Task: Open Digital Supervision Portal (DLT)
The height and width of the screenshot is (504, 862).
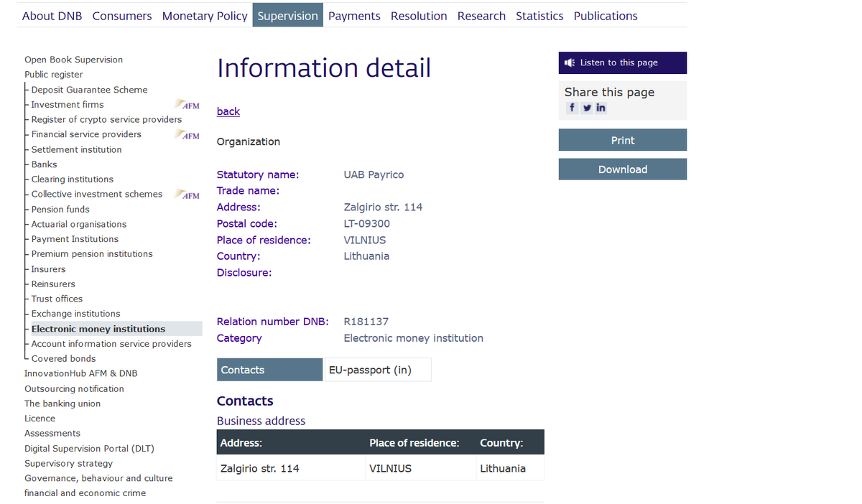Action: click(x=89, y=449)
